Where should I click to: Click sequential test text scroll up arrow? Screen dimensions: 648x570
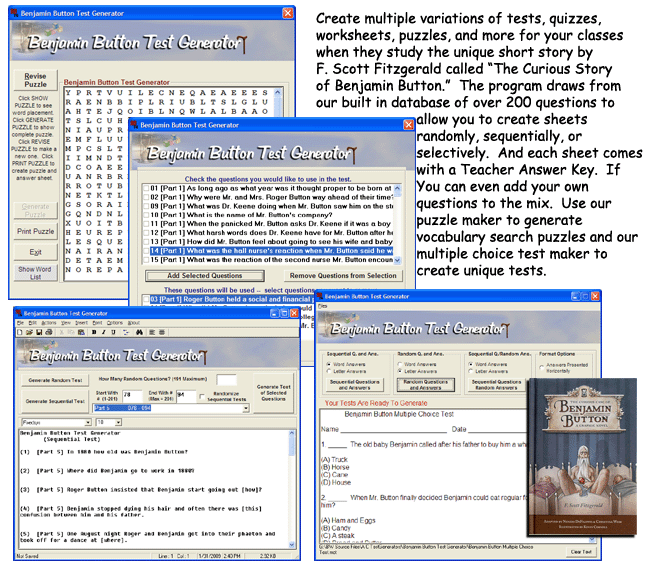pos(292,433)
